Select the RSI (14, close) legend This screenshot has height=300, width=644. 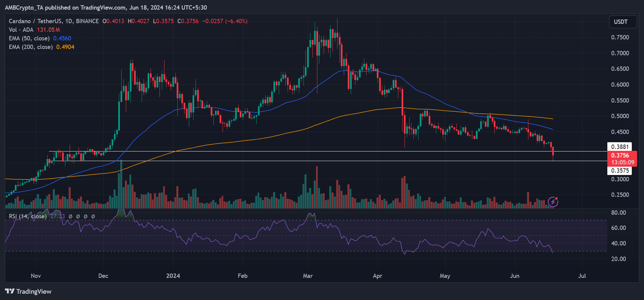point(28,216)
